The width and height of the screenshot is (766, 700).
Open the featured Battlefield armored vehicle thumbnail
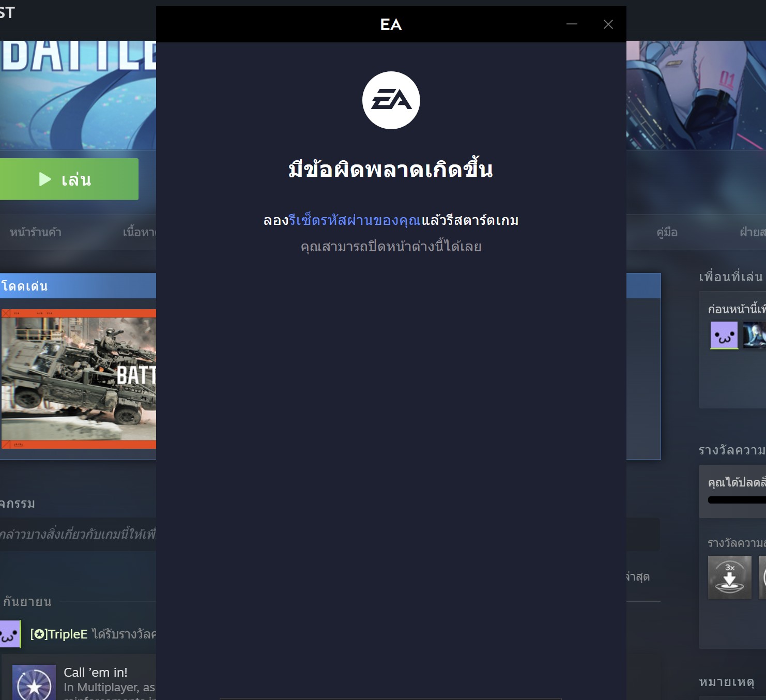[79, 379]
